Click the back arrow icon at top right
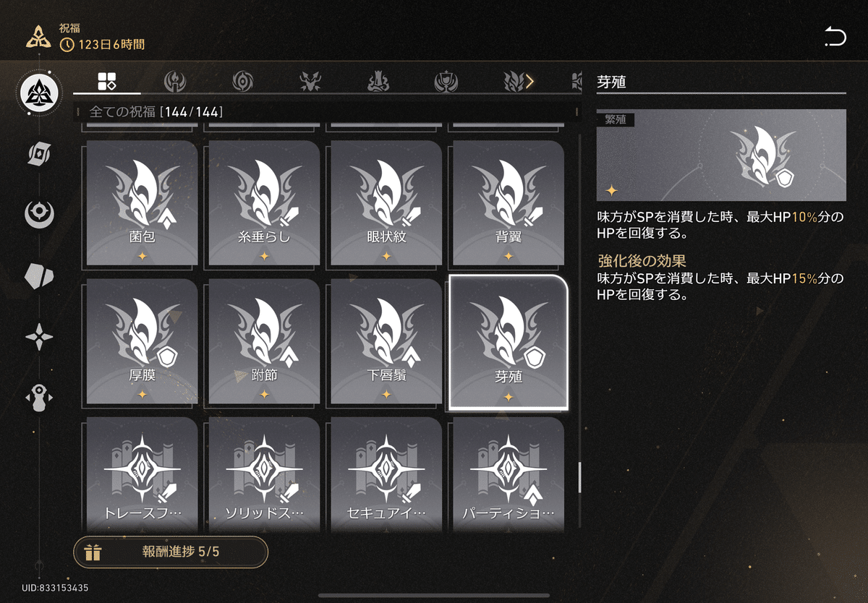 coord(835,36)
